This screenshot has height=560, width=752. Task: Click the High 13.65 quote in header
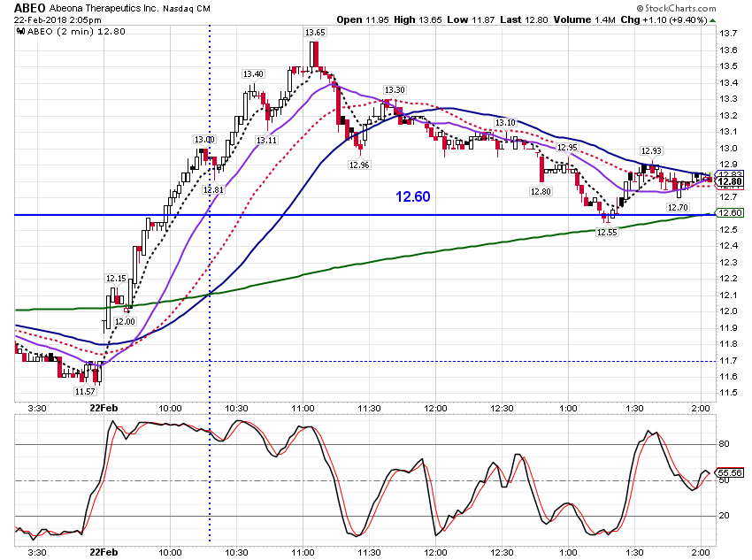[x=418, y=19]
